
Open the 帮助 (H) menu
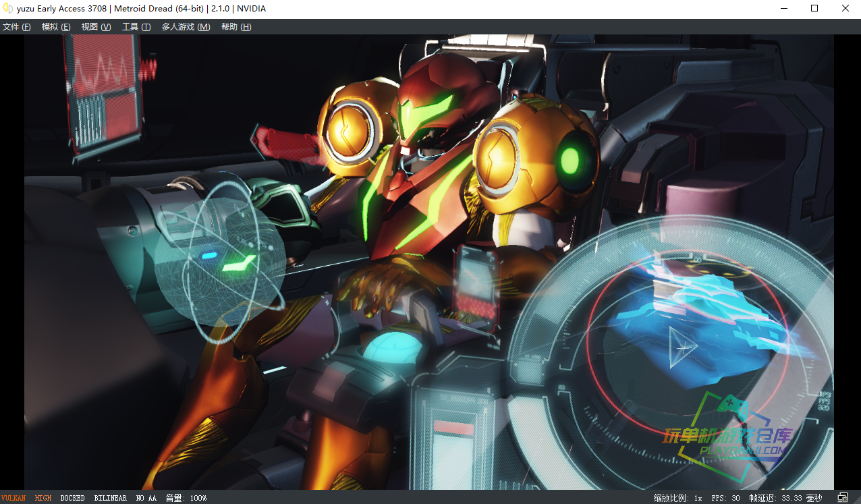(x=236, y=27)
